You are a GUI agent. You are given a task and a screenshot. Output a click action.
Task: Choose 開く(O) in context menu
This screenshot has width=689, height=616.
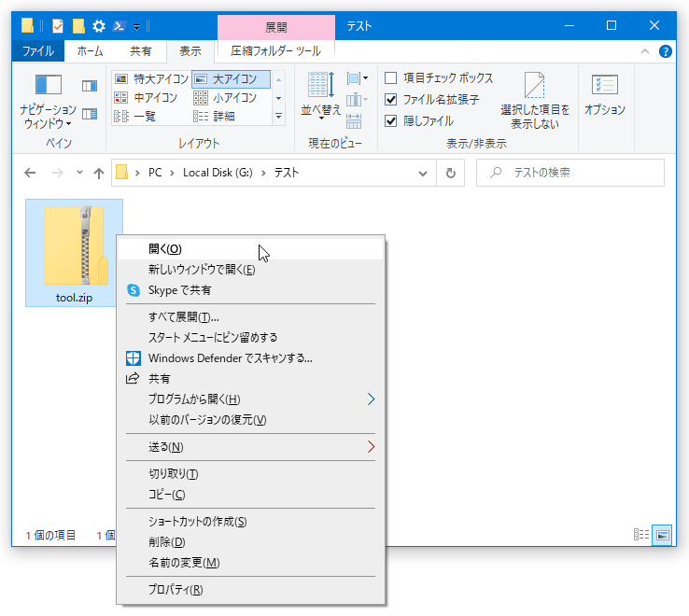(250, 249)
